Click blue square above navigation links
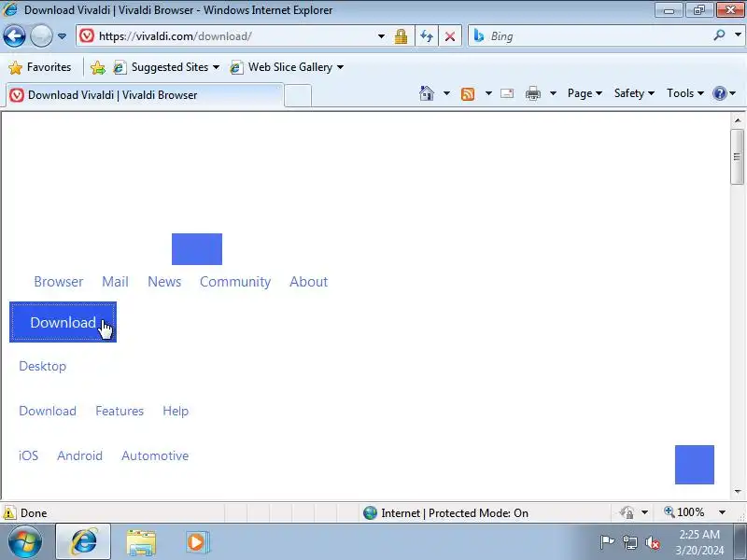 click(197, 249)
